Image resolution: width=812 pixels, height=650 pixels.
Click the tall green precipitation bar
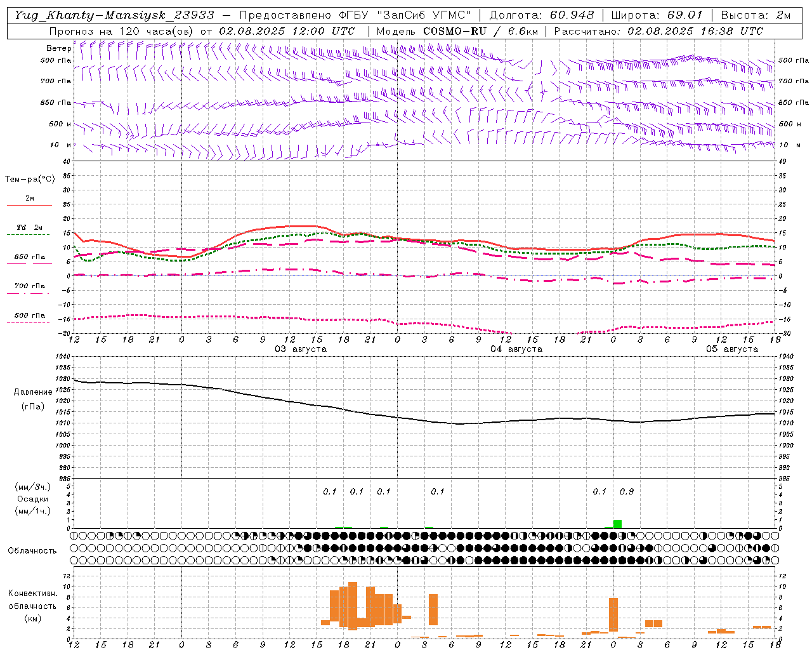[x=617, y=524]
